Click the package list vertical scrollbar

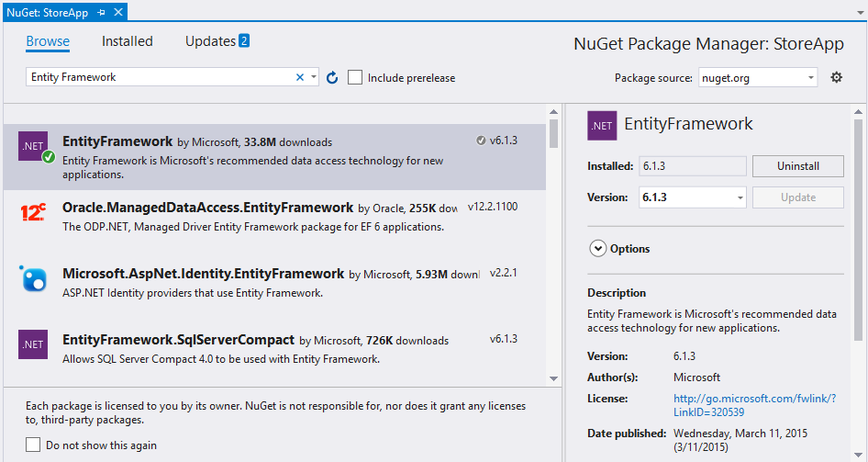coord(553,248)
